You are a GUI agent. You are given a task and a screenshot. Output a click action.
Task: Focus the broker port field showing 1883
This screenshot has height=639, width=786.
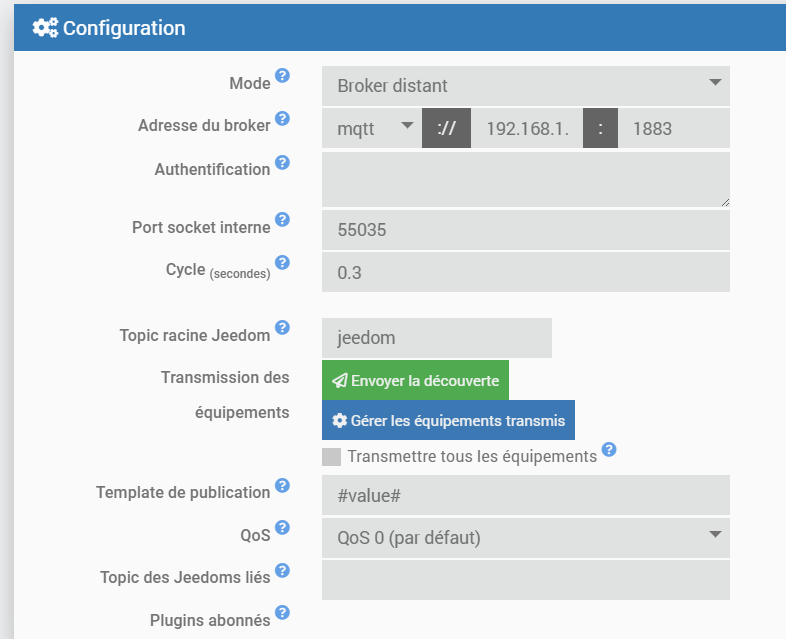[x=673, y=128]
